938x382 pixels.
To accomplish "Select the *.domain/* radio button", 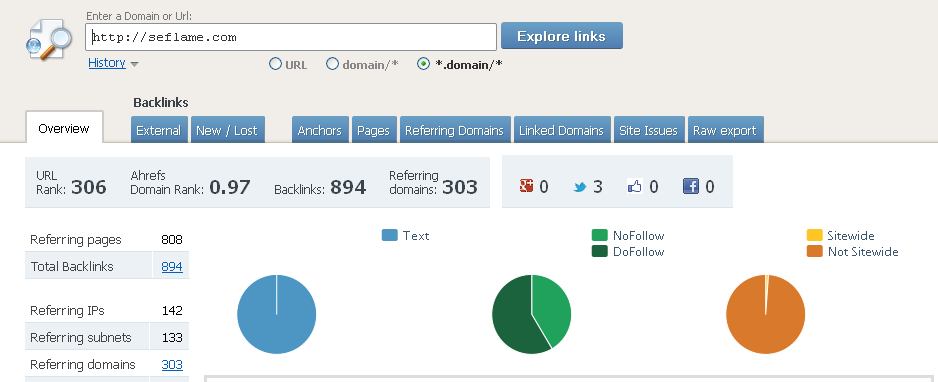I will pos(424,64).
